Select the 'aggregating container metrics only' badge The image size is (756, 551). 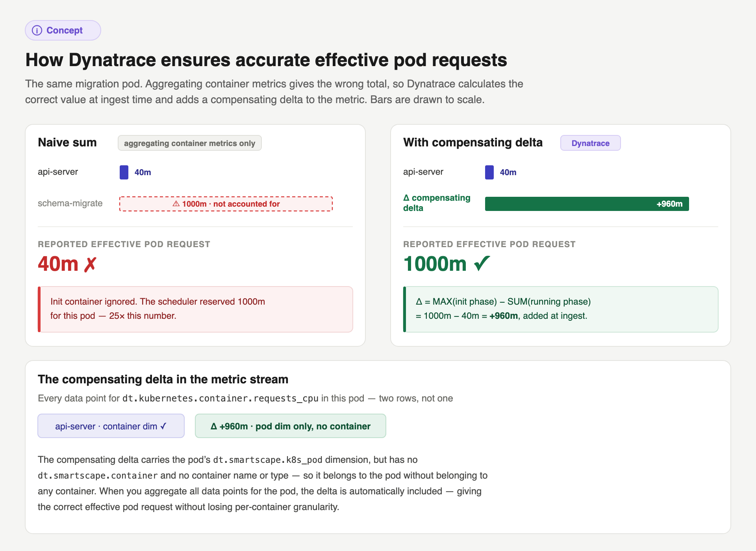point(190,143)
